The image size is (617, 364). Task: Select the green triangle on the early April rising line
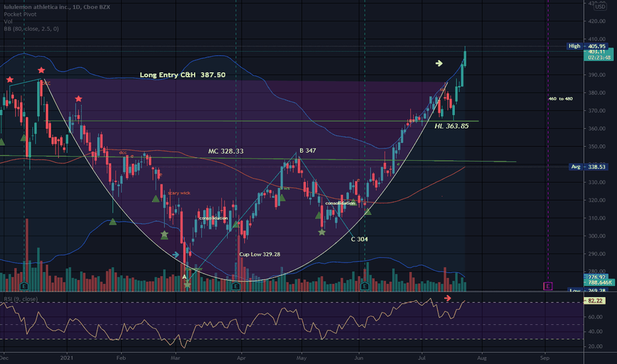[x=235, y=225]
